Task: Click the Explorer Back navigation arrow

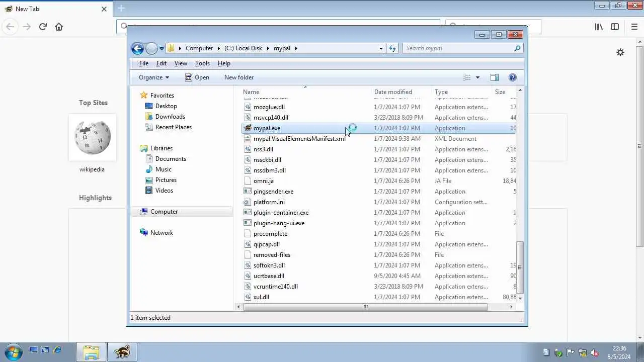Action: (137, 48)
